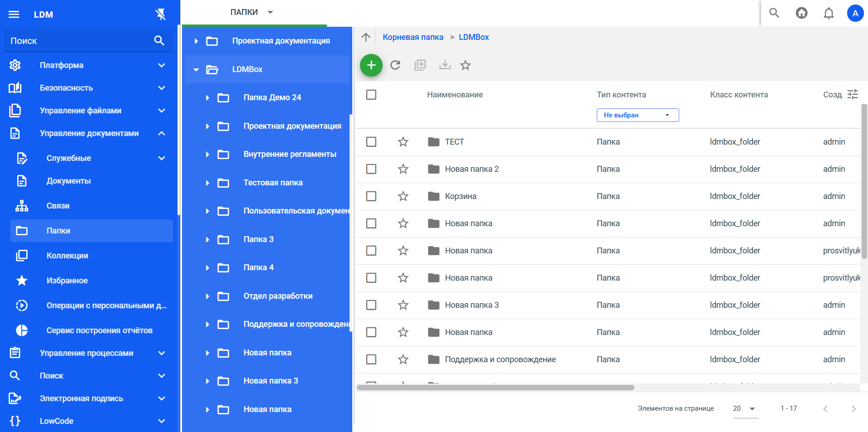
Task: Open column settings tune icon
Action: pyautogui.click(x=853, y=94)
